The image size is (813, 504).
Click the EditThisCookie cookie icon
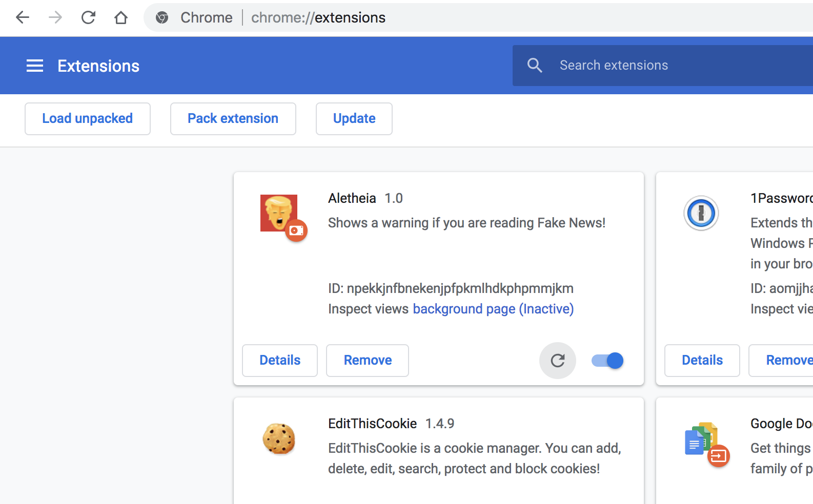279,439
